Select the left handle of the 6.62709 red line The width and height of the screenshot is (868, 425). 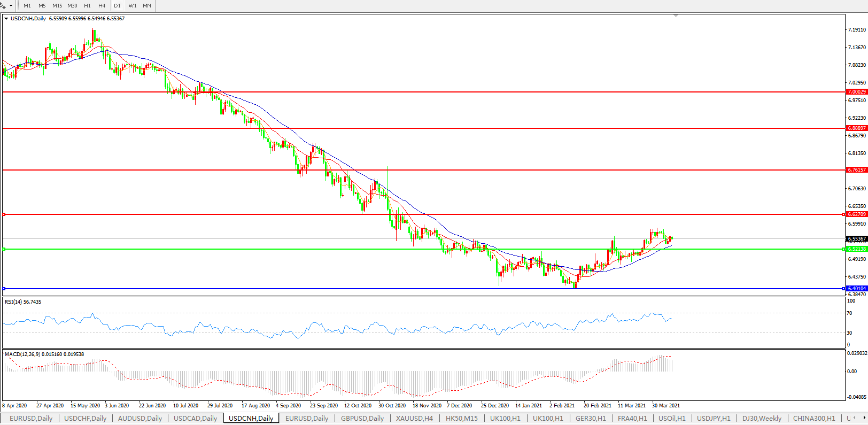(4, 214)
